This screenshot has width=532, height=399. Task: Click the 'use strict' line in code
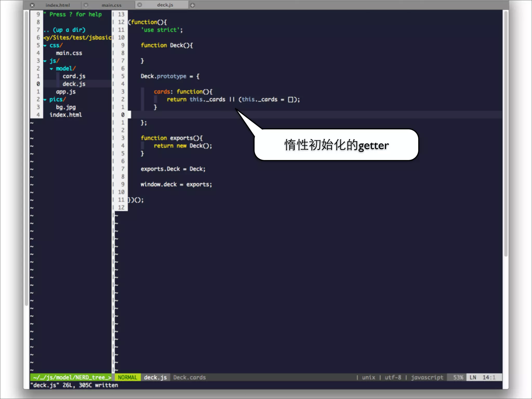pos(162,30)
